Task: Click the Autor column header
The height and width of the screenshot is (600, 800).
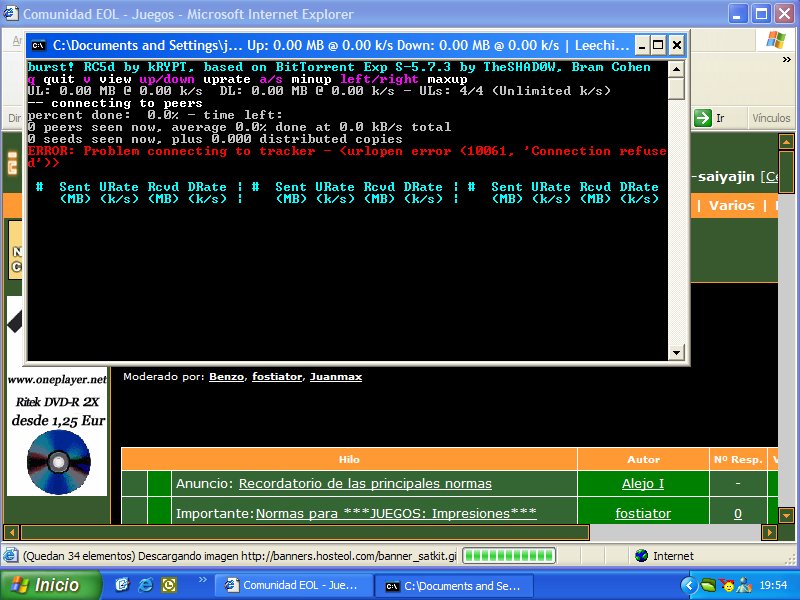Action: tap(643, 459)
